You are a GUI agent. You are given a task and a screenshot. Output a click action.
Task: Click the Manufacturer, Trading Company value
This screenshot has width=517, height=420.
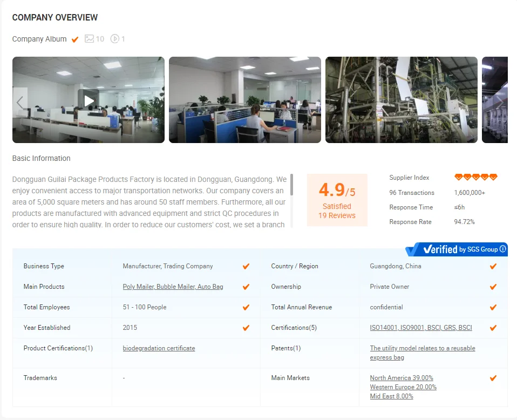pos(168,266)
